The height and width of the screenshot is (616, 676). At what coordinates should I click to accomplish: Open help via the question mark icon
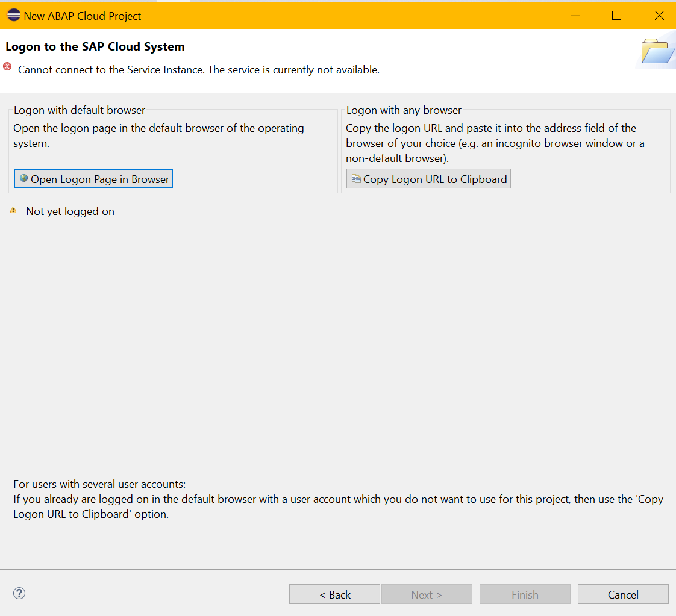click(x=19, y=593)
